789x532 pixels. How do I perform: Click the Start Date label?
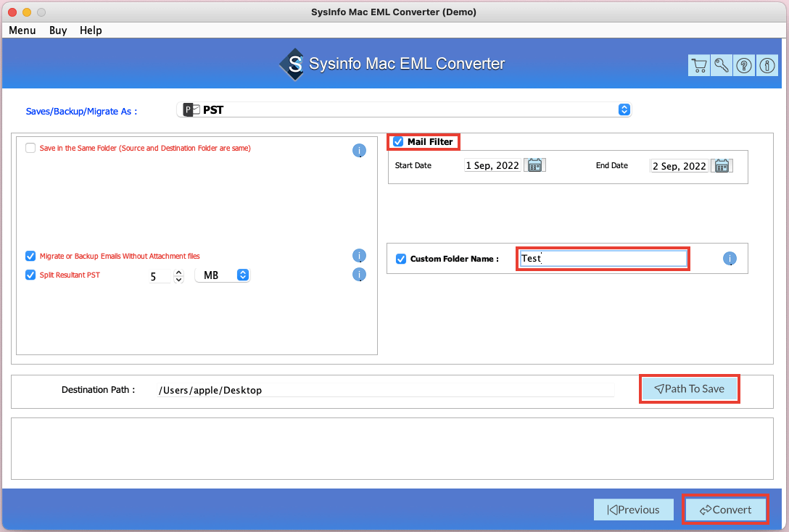point(413,165)
